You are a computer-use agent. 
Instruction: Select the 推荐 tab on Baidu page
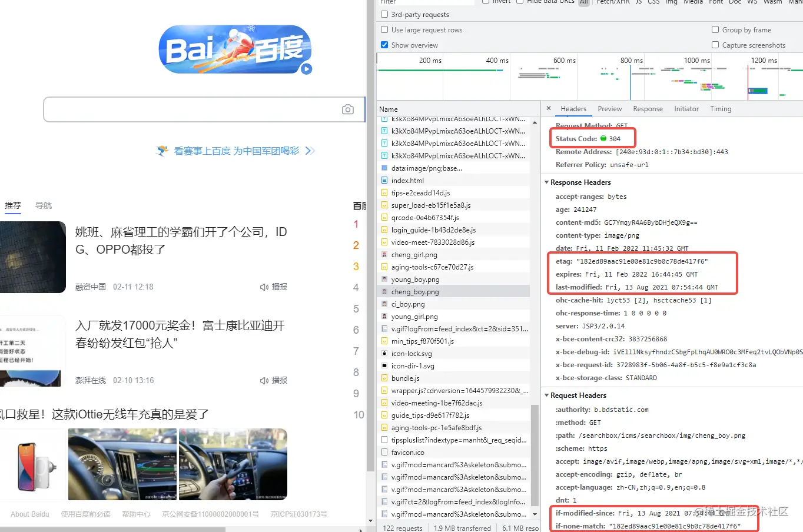(x=13, y=205)
